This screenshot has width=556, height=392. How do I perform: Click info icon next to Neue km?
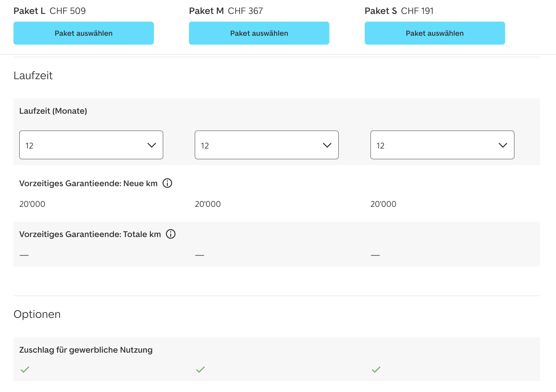click(x=167, y=183)
